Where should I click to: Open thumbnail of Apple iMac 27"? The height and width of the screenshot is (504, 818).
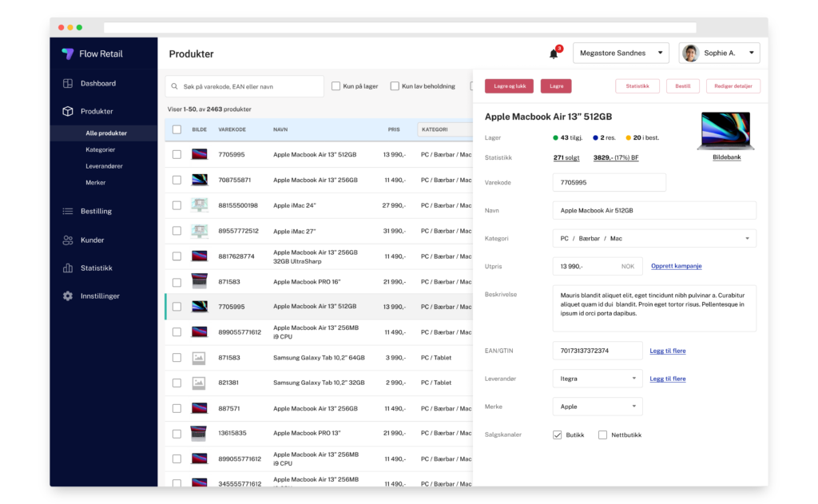tap(199, 231)
